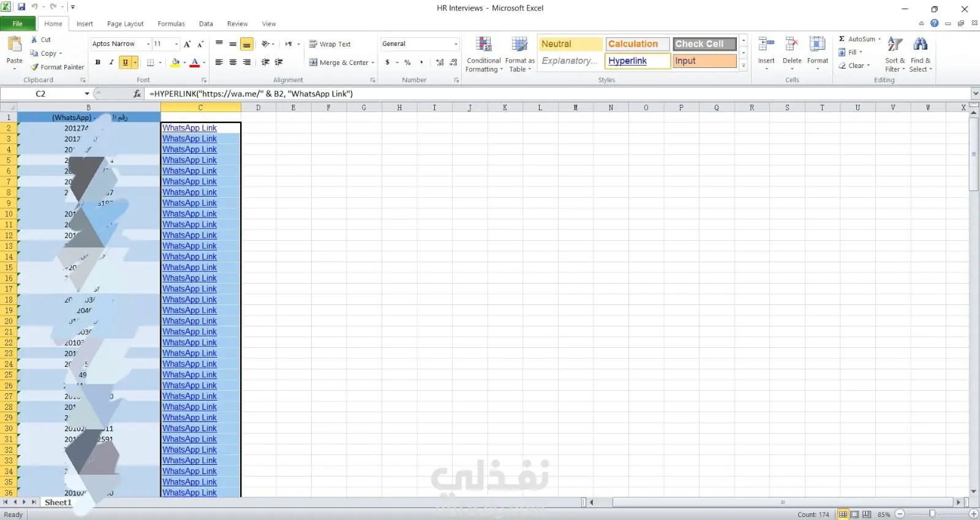Click AutoSum
The height and width of the screenshot is (520, 980).
858,39
